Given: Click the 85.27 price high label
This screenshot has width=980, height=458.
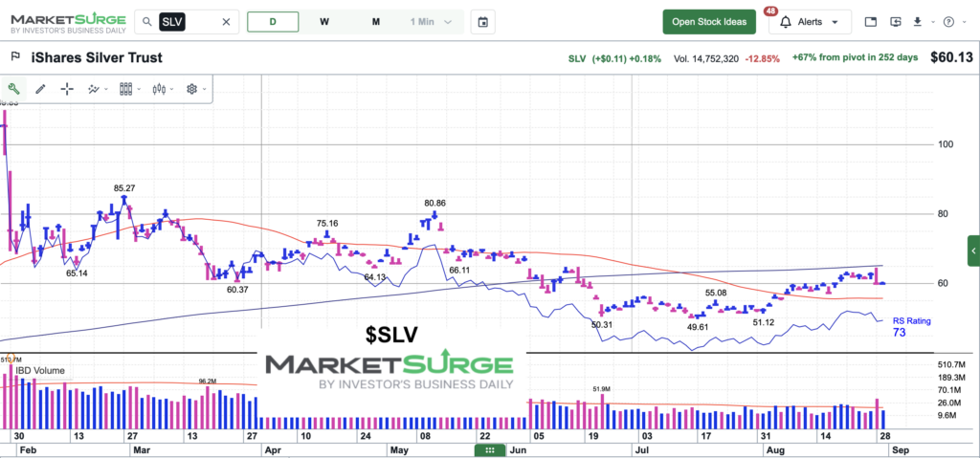Looking at the screenshot, I should [x=124, y=187].
